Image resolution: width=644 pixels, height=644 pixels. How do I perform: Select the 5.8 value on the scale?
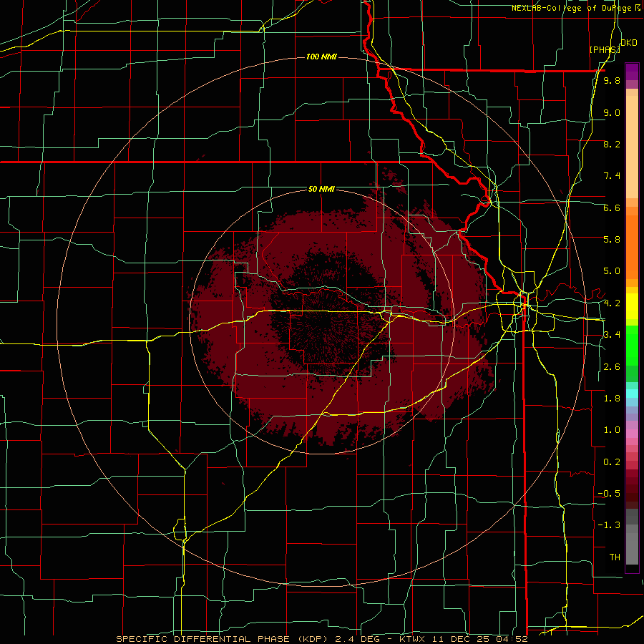click(x=612, y=240)
